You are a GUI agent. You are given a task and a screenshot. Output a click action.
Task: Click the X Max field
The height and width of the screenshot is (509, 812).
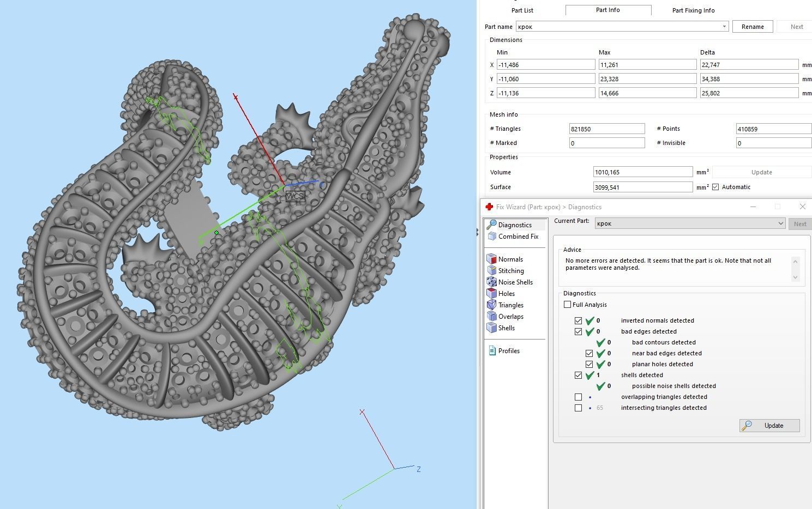coord(647,64)
